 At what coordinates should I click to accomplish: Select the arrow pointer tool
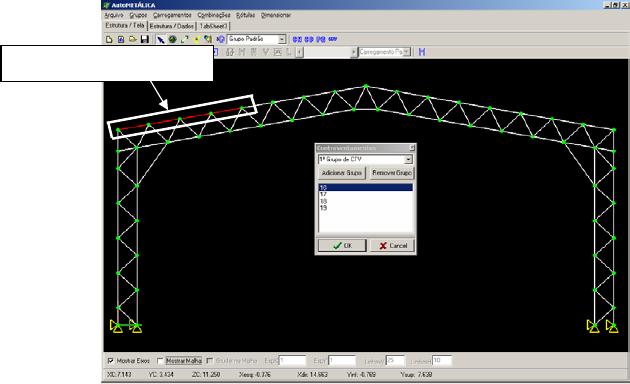pyautogui.click(x=161, y=39)
